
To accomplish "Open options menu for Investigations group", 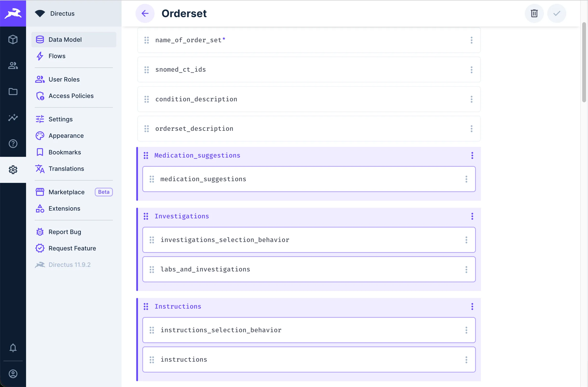I will tap(472, 216).
